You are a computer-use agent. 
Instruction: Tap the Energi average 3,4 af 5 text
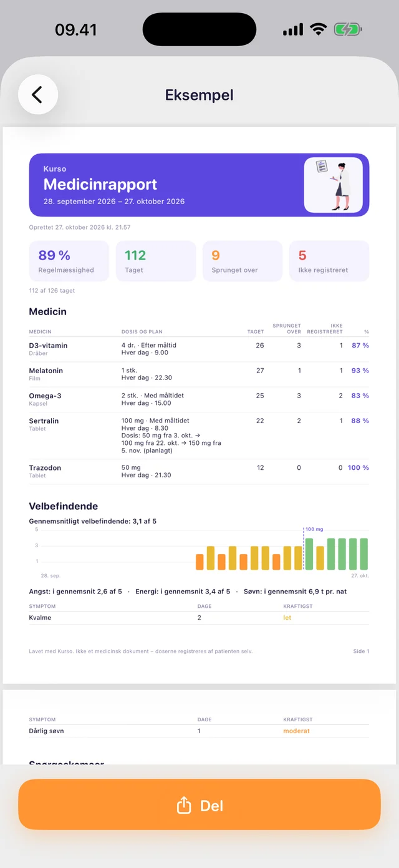[183, 591]
